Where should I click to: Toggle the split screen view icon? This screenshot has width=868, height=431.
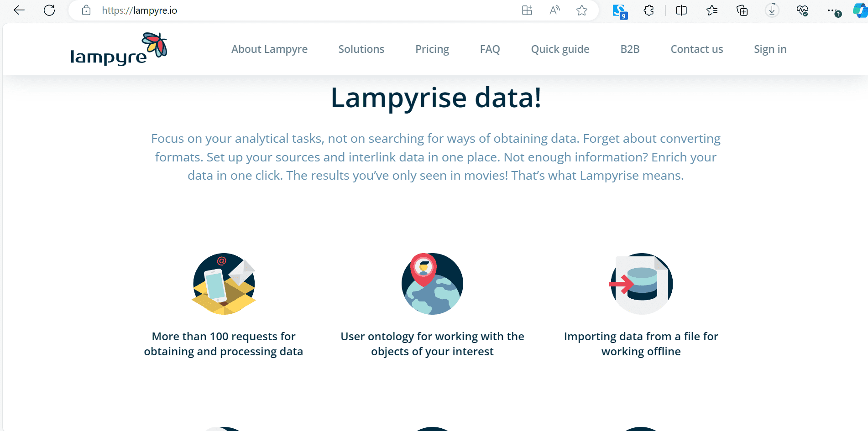click(x=681, y=10)
